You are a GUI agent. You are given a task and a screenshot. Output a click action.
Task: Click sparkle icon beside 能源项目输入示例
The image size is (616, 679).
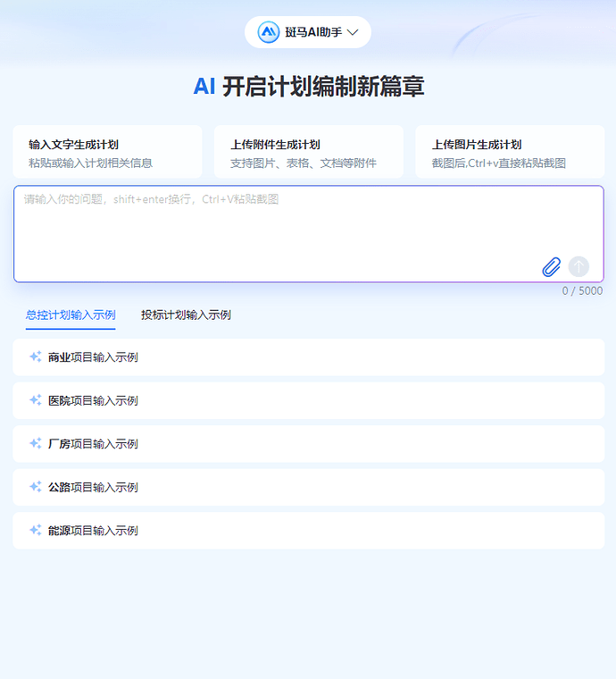[x=36, y=530]
